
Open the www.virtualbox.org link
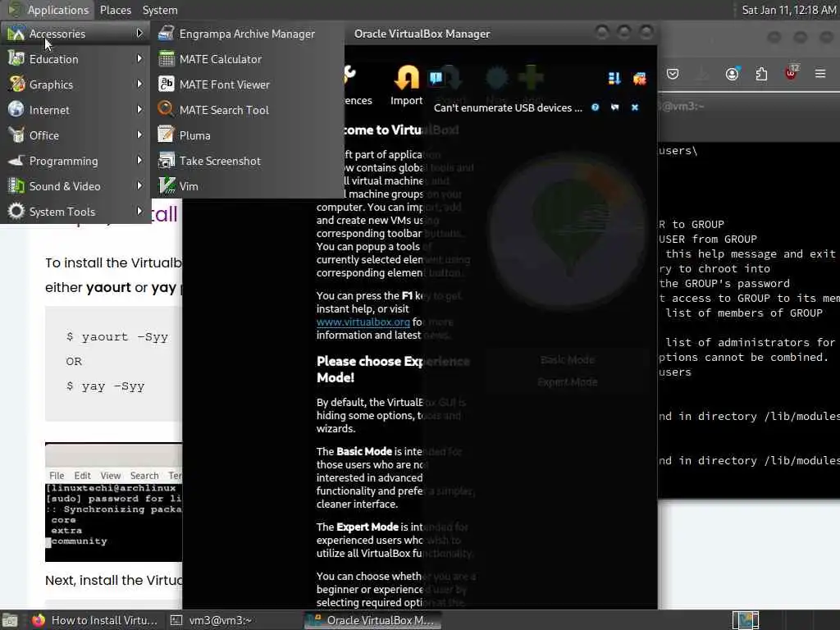(363, 322)
